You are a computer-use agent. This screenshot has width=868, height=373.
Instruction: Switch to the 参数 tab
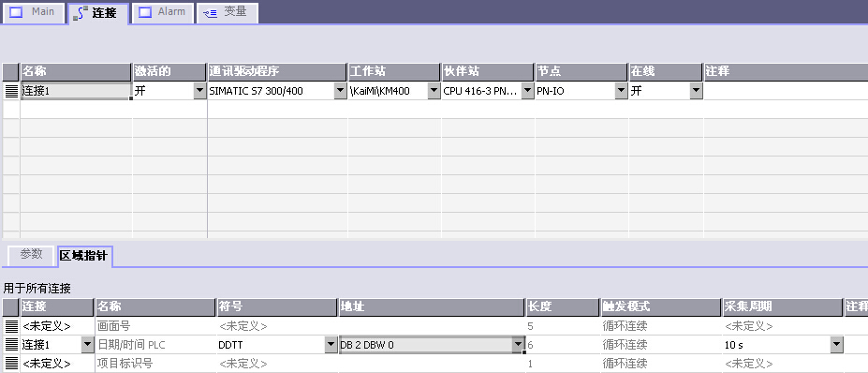tap(31, 255)
